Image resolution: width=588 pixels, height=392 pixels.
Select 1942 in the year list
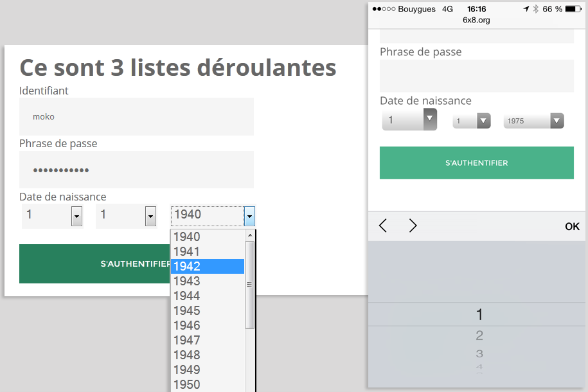[207, 266]
